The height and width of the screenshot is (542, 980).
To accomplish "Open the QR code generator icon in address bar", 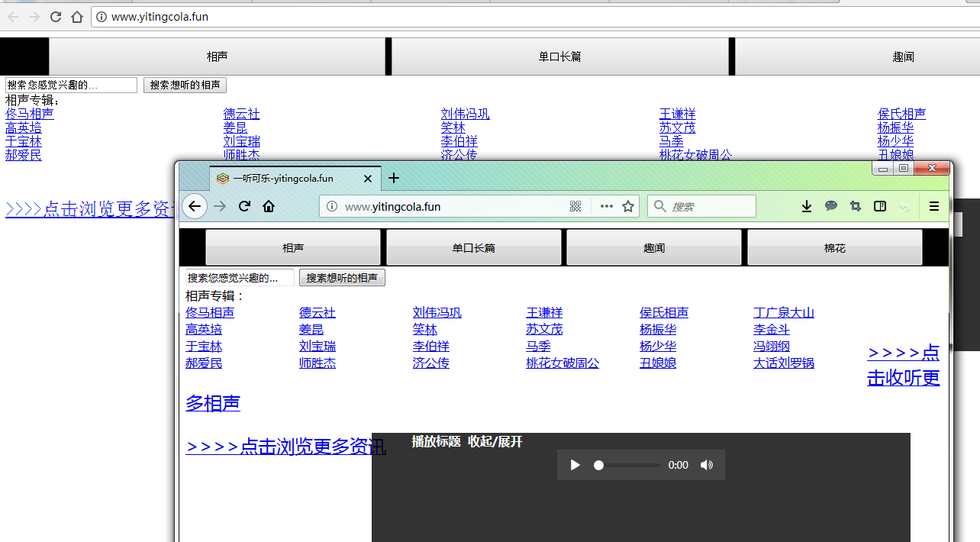I will tap(575, 206).
